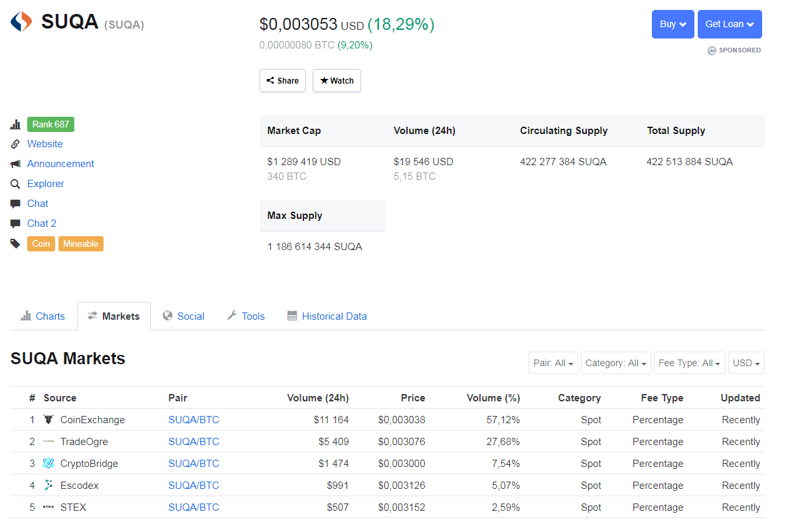Sort by Volume (24h) column header
Screen dimensions: 790x532
coord(318,397)
